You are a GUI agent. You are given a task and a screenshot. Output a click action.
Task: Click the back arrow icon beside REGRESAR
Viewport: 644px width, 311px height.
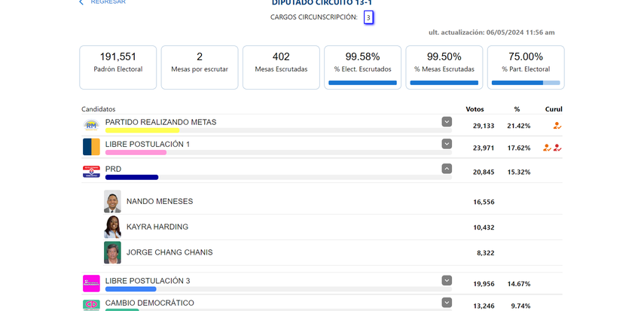(81, 2)
